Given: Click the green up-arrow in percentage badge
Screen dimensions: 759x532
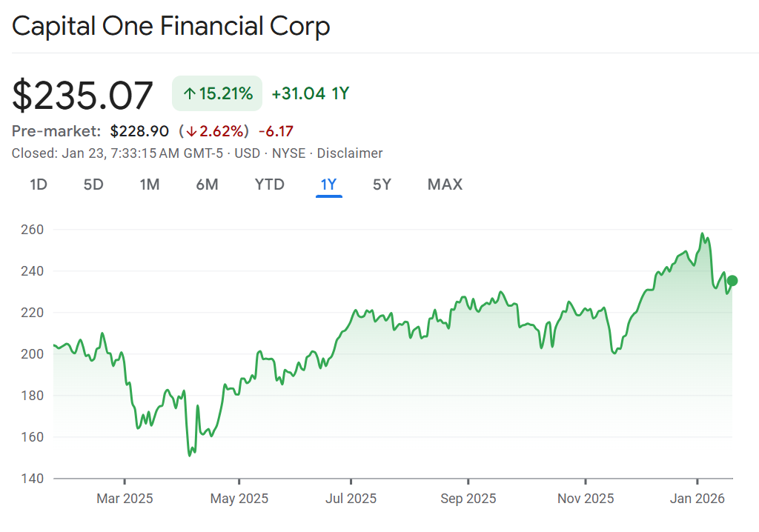Looking at the screenshot, I should coord(190,94).
